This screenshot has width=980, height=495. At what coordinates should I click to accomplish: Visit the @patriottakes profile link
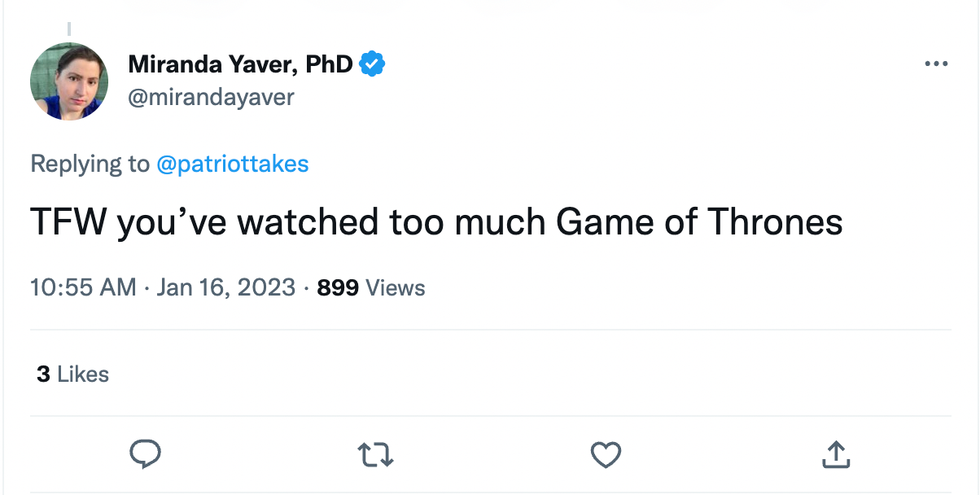click(232, 164)
